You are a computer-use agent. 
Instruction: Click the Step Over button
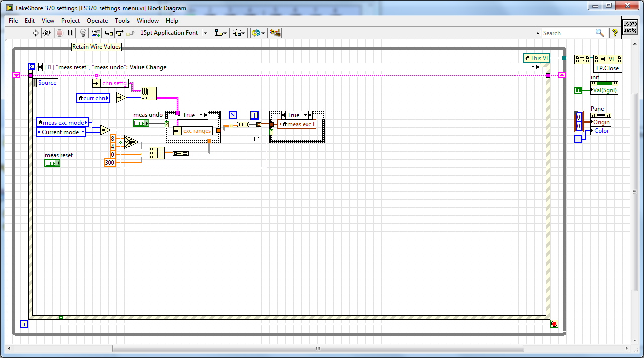click(120, 33)
